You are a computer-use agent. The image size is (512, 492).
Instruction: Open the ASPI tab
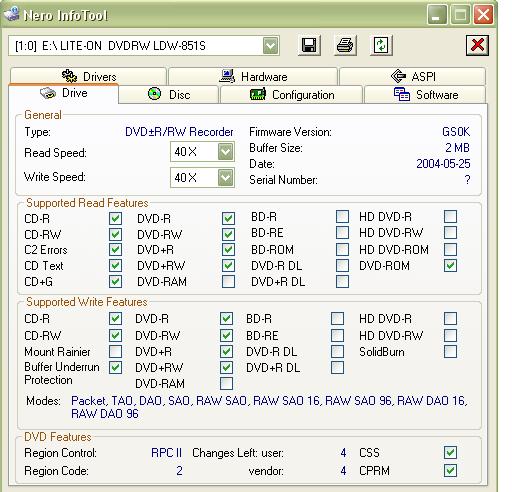pos(413,76)
